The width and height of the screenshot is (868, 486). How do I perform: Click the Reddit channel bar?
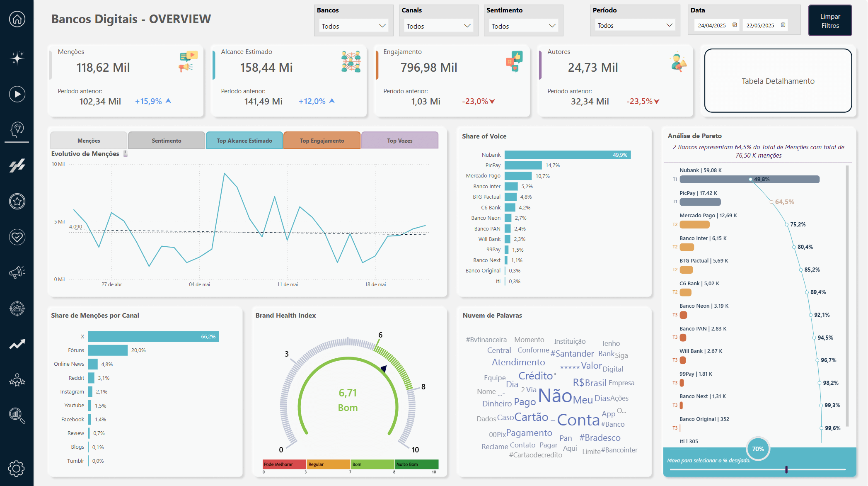tap(91, 378)
